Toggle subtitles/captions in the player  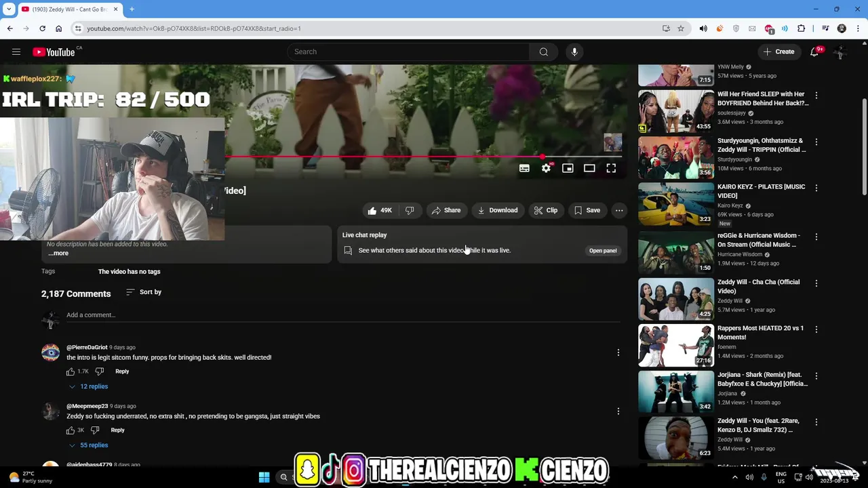(x=524, y=168)
